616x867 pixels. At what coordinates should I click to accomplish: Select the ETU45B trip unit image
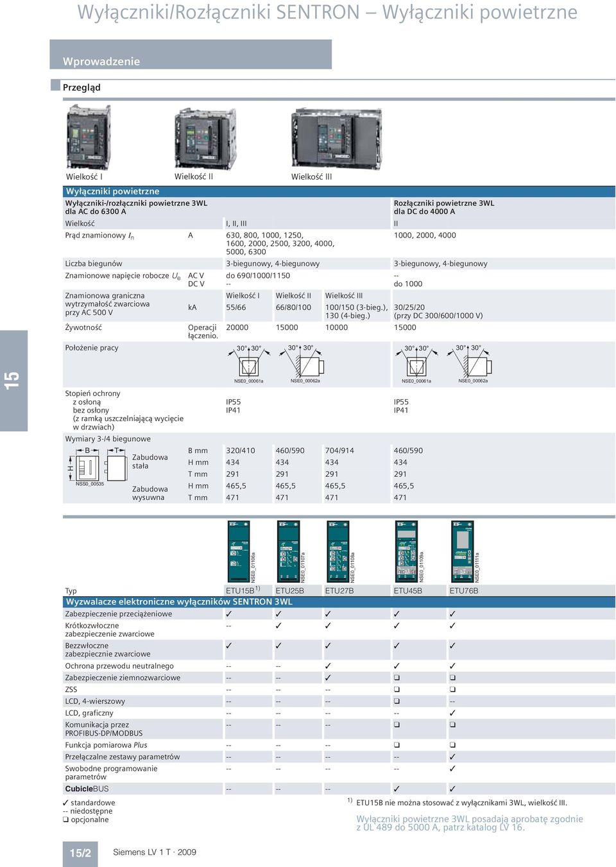point(406,551)
